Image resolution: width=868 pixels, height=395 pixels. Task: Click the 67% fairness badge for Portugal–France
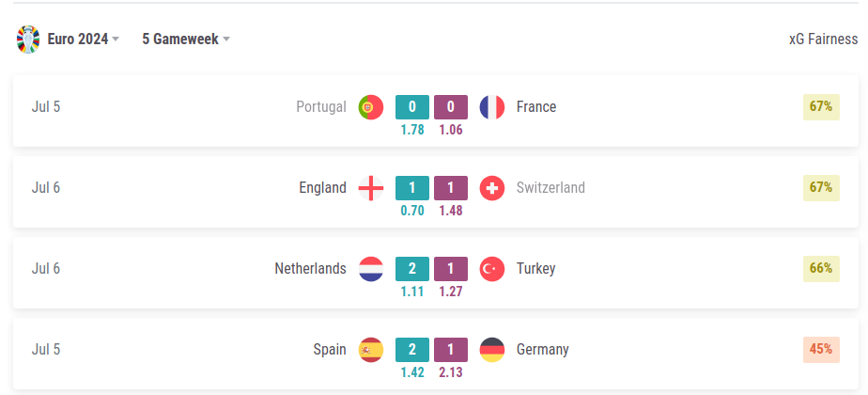coord(821,106)
